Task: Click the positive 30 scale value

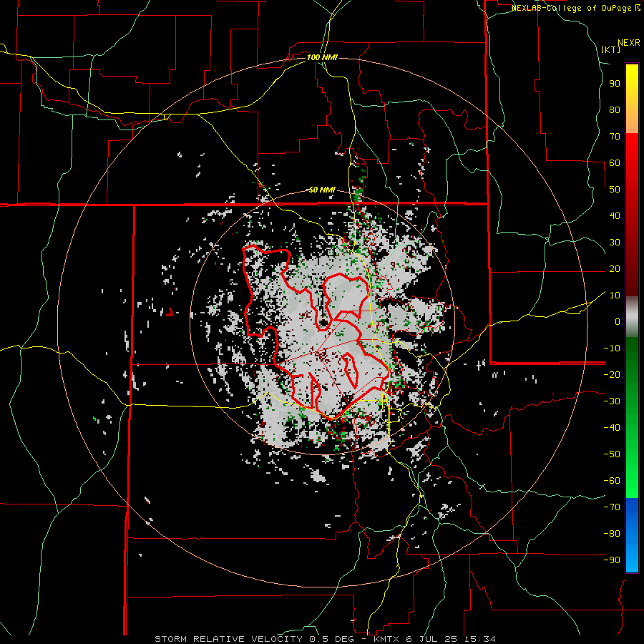Action: click(615, 243)
